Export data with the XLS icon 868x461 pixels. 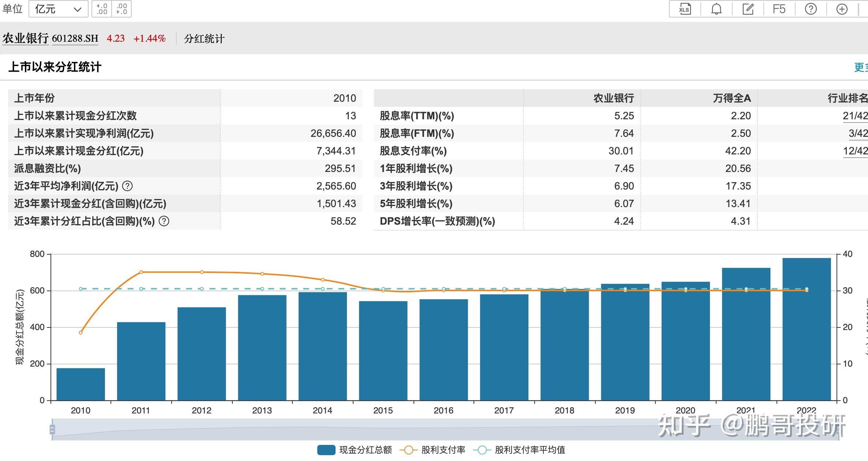(x=685, y=9)
